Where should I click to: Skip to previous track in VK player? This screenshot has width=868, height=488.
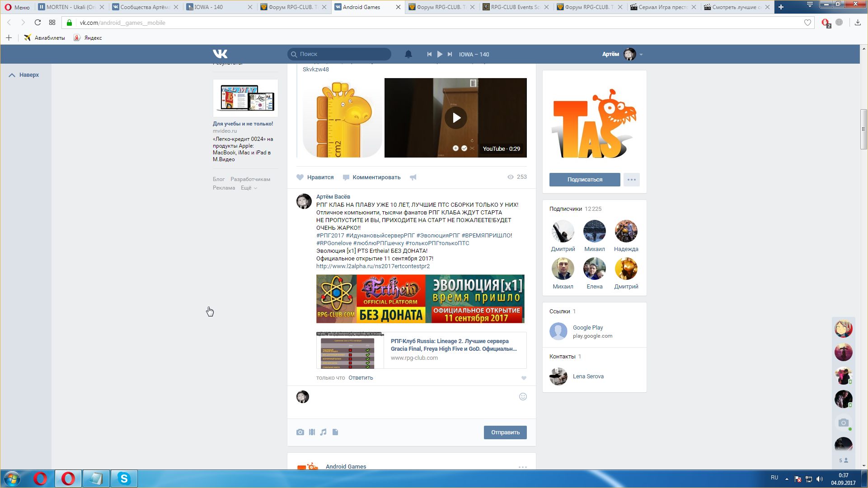(x=429, y=54)
